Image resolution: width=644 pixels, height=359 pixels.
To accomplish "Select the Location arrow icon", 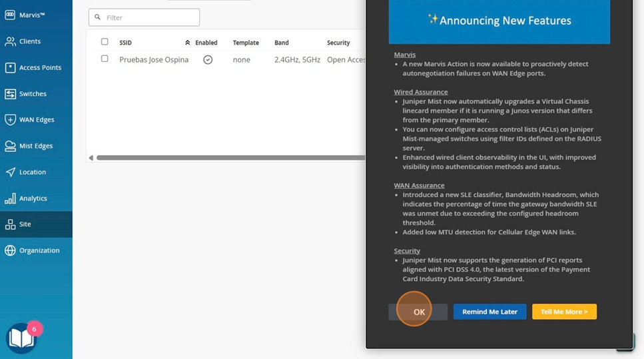I will (10, 172).
